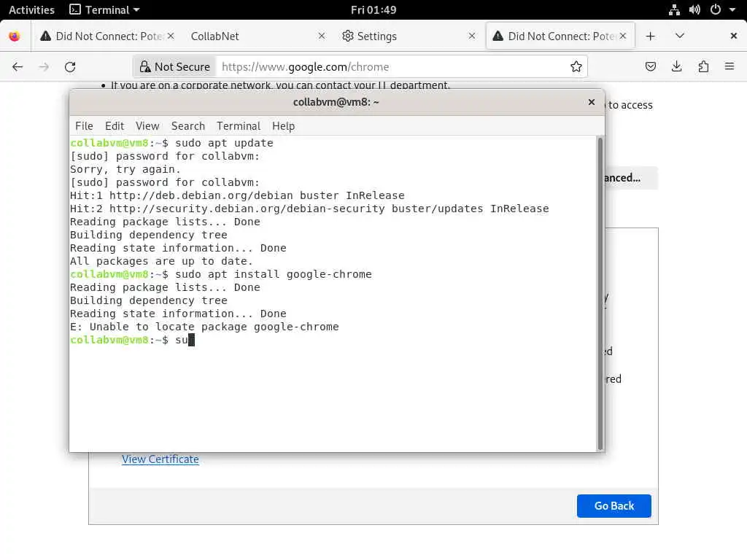Click the 'E: Unable to locate package google-chrome' line

pos(204,327)
